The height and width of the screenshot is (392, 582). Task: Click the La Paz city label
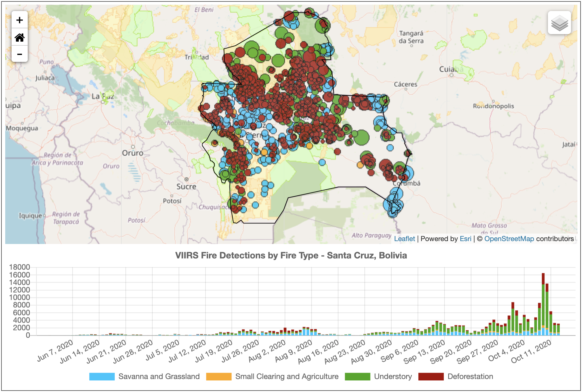103,96
